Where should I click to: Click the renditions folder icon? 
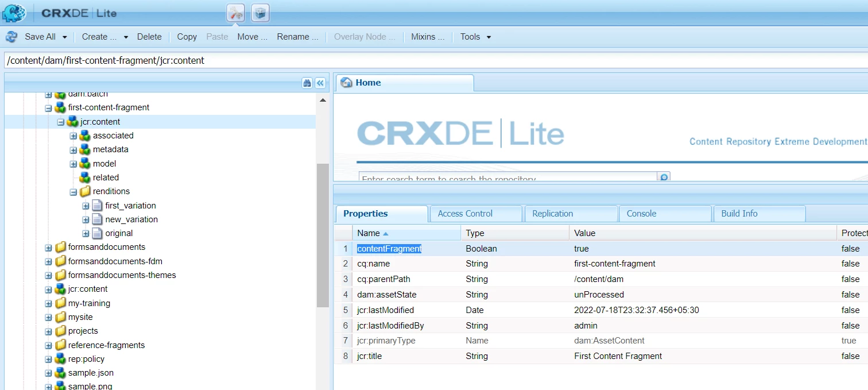click(x=85, y=191)
